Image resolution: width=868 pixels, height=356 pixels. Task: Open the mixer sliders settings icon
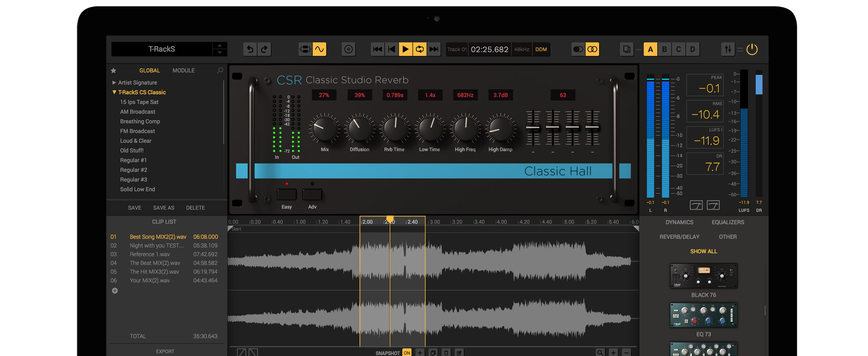pos(728,49)
